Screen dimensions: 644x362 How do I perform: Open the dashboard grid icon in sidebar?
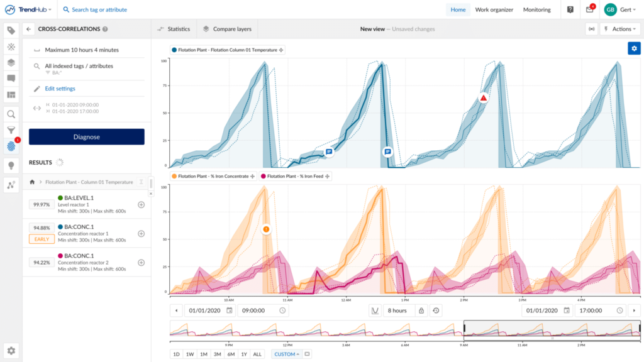click(11, 95)
